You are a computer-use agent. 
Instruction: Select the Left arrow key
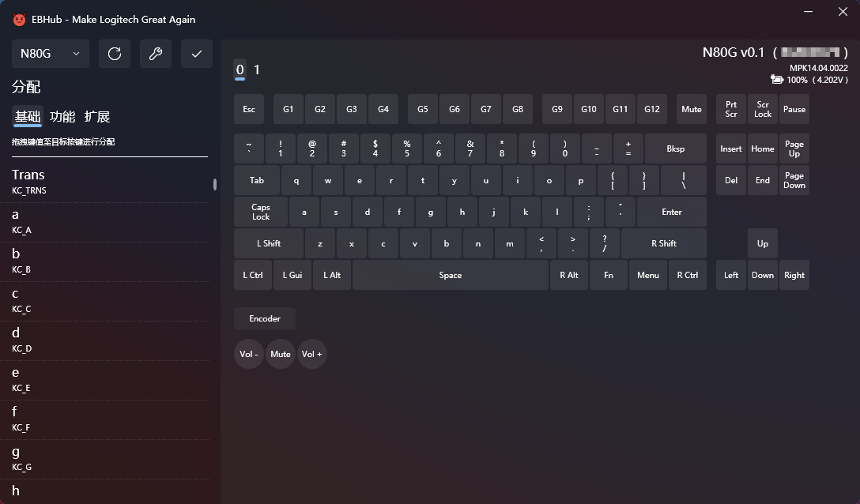click(x=731, y=276)
